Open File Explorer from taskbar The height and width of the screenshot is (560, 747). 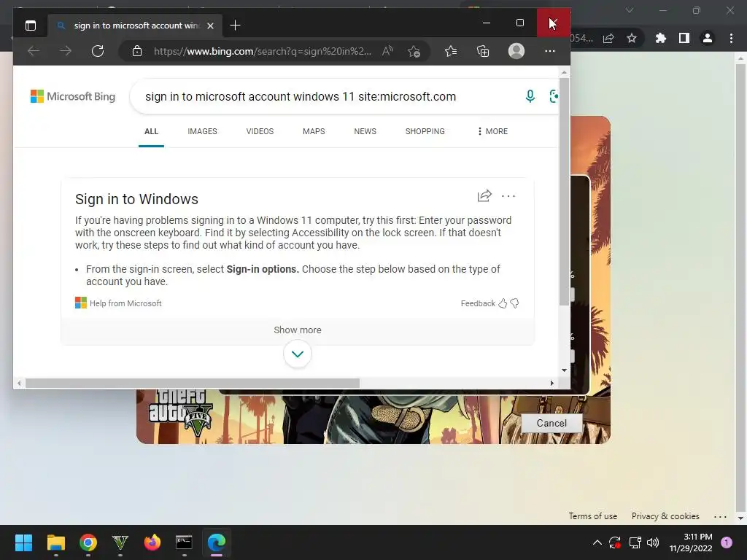tap(55, 542)
